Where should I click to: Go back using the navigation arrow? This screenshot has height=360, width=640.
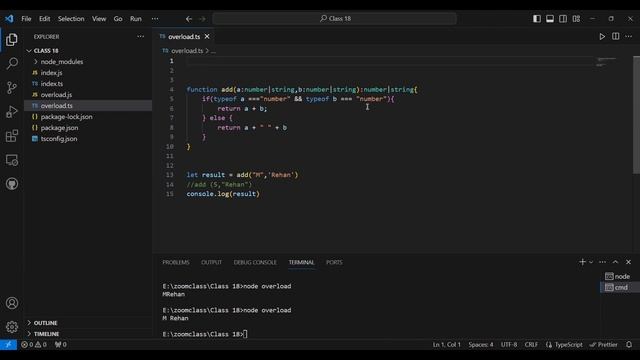(x=189, y=19)
